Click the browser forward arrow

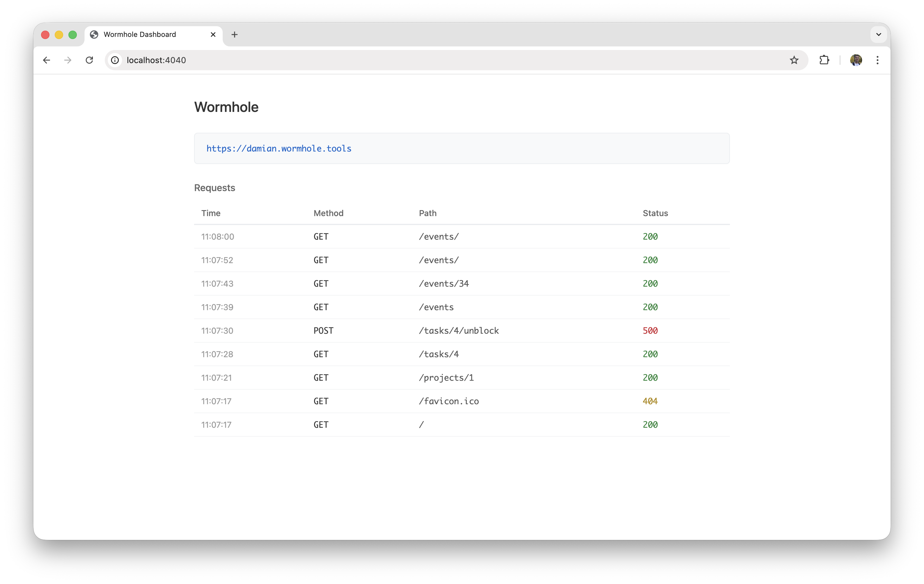tap(68, 60)
